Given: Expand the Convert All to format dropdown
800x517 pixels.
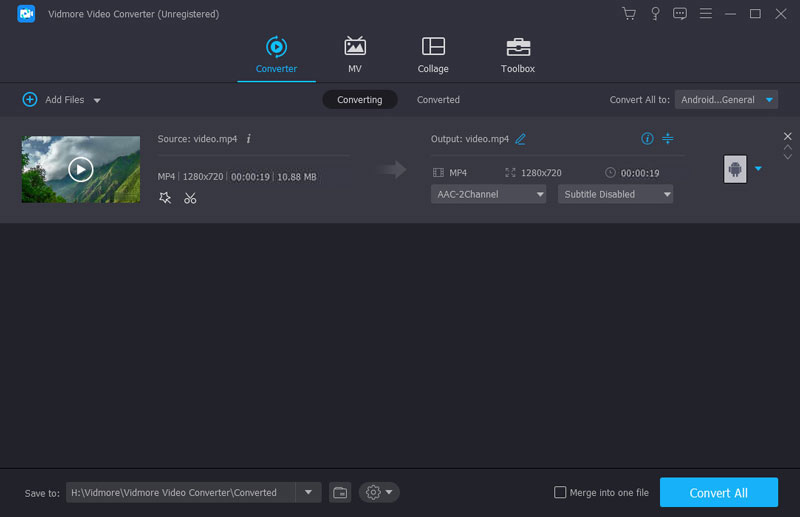Looking at the screenshot, I should point(727,100).
